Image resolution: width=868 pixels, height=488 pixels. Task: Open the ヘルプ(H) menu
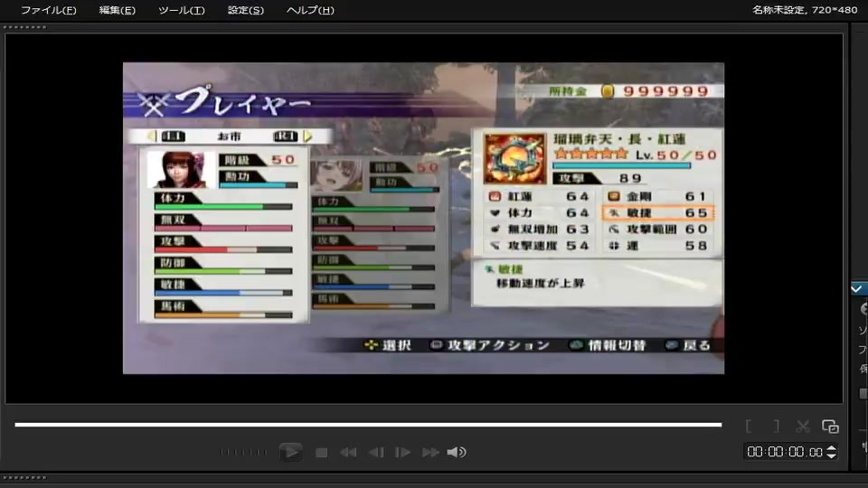(310, 10)
